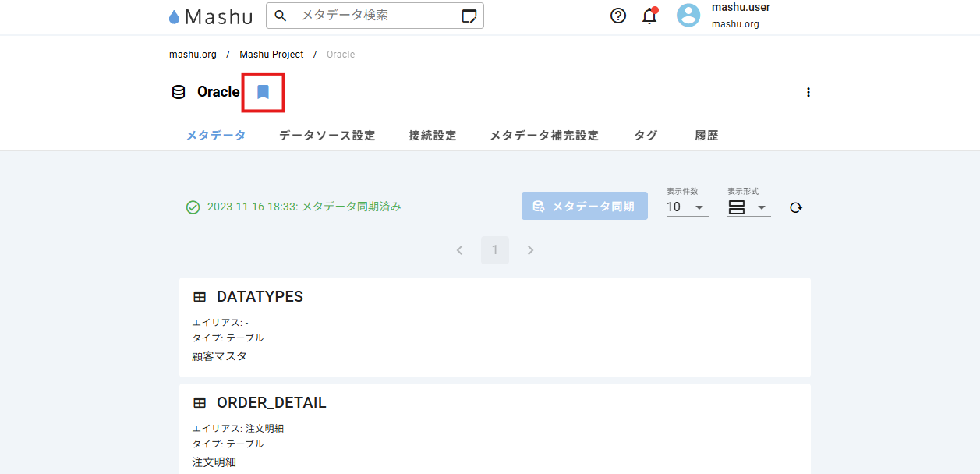The width and height of the screenshot is (980, 474).
Task: Open the three-dot more options menu
Action: coord(808,92)
